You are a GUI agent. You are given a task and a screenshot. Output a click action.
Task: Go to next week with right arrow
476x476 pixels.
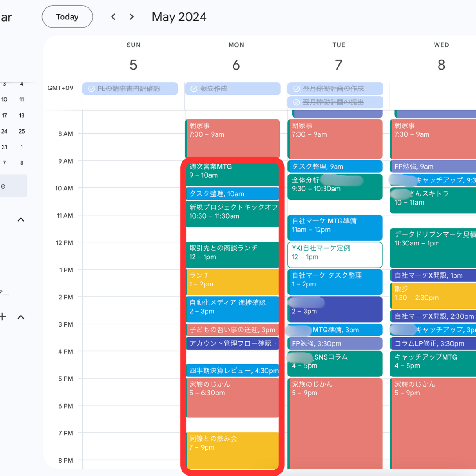[x=131, y=17]
